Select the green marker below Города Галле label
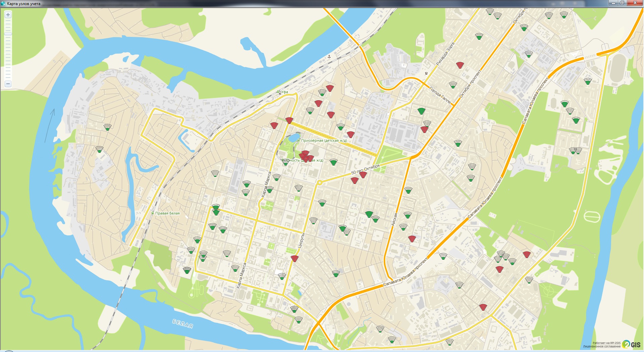 tap(421, 111)
